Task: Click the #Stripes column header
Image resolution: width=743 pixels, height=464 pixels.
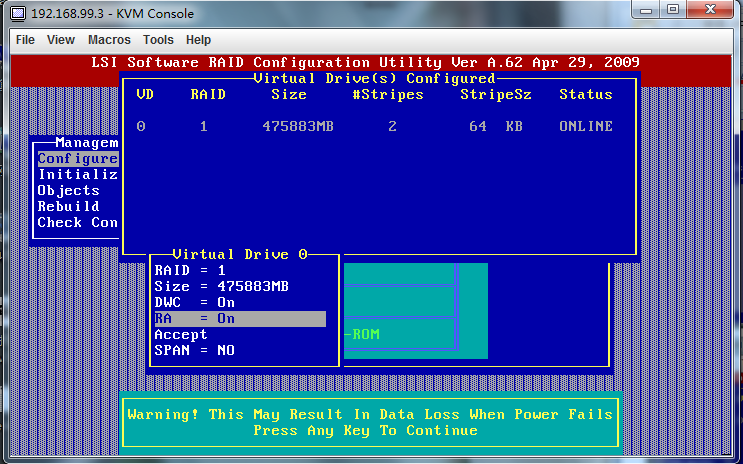Action: coord(388,95)
